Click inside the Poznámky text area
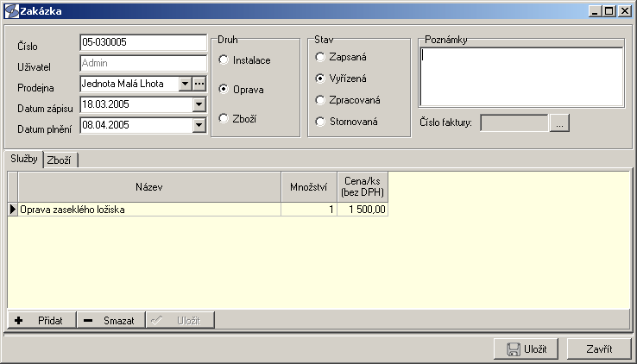637x364 pixels. point(520,76)
